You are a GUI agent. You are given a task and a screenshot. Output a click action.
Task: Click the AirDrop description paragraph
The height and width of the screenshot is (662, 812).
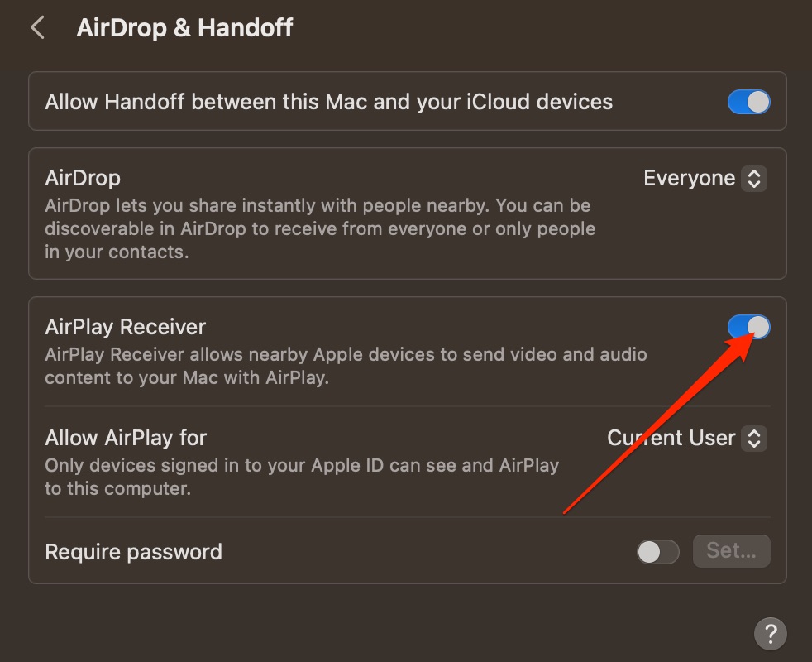pos(320,228)
